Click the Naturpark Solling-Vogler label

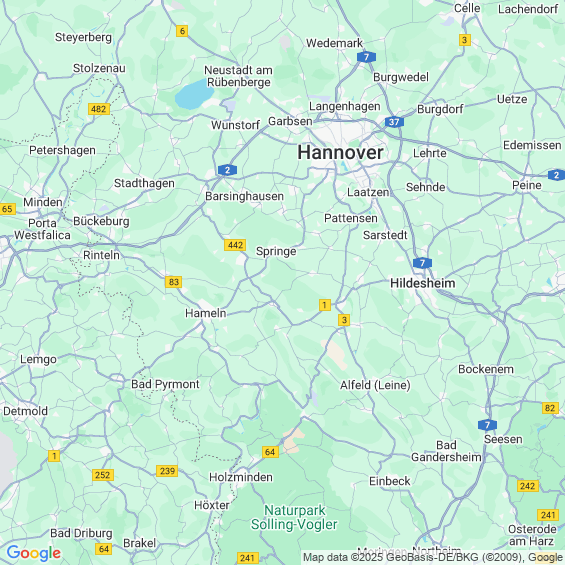[x=294, y=517]
